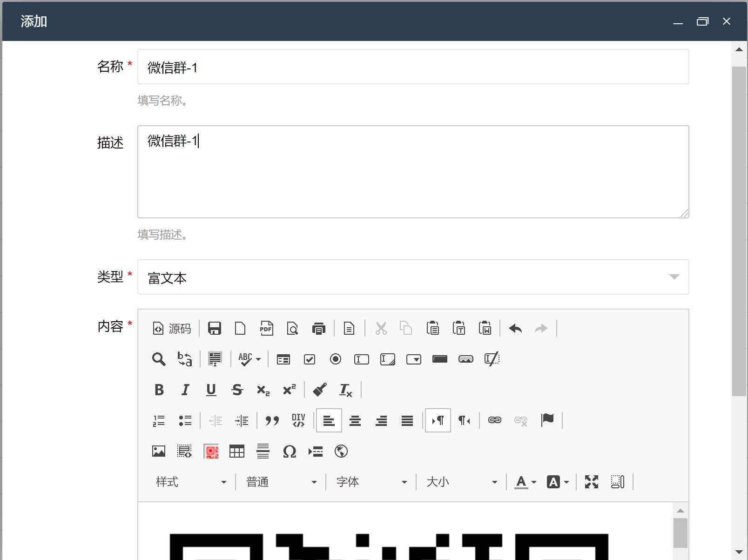The width and height of the screenshot is (748, 560).
Task: Increase the indent
Action: (242, 420)
